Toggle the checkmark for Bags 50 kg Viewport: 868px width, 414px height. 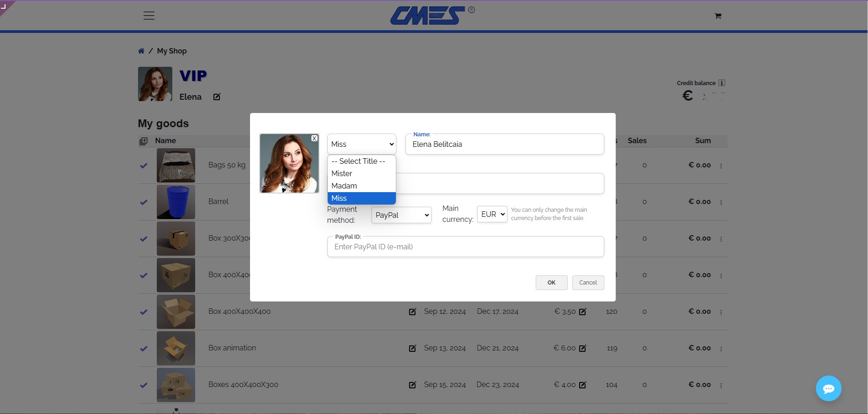144,166
